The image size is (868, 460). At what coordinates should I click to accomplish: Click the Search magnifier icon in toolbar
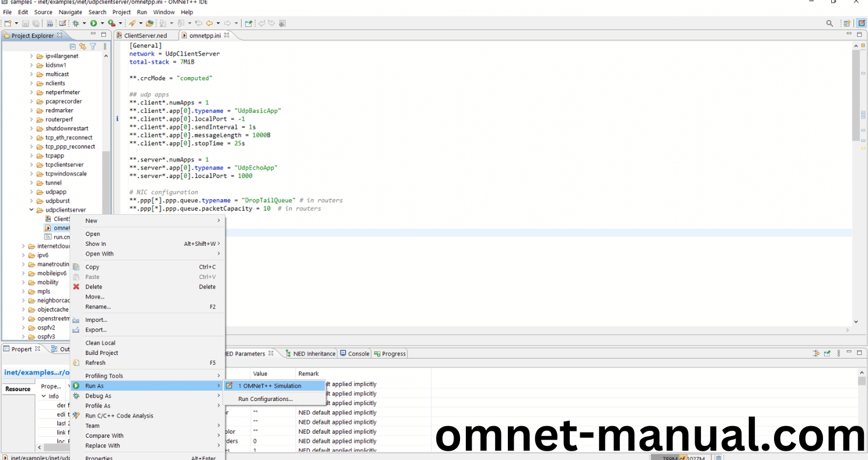(x=829, y=23)
